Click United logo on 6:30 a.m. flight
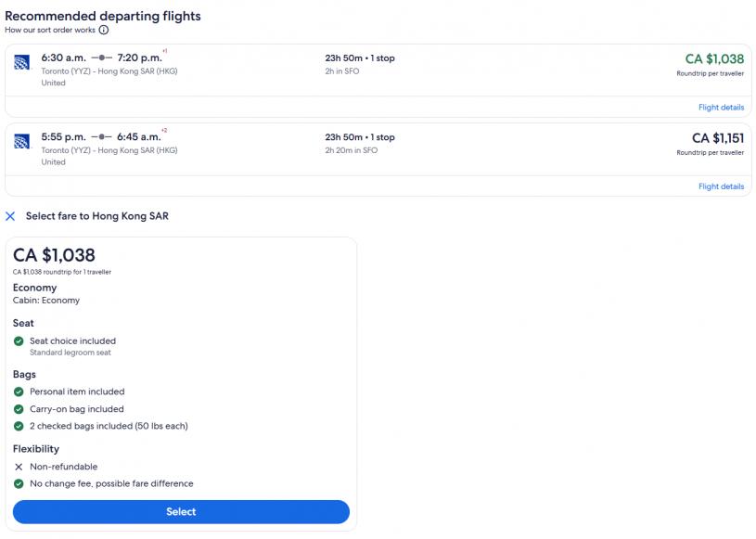The width and height of the screenshot is (756, 539). (22, 62)
